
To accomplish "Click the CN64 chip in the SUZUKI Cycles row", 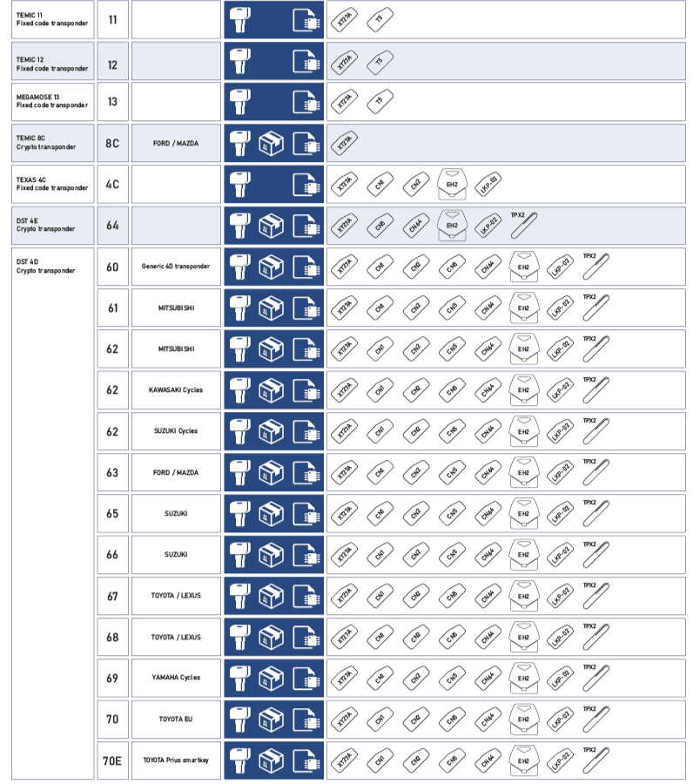I will 488,431.
